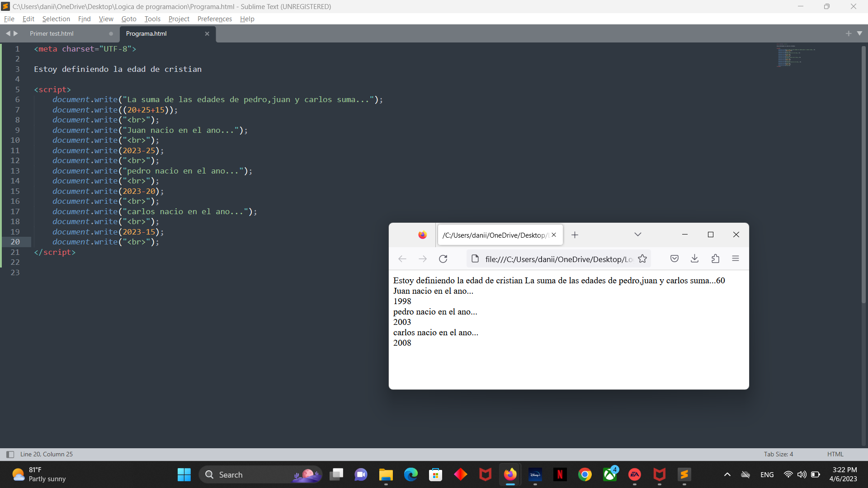Close the Programa.html tab
This screenshot has height=488, width=868.
pyautogui.click(x=207, y=34)
